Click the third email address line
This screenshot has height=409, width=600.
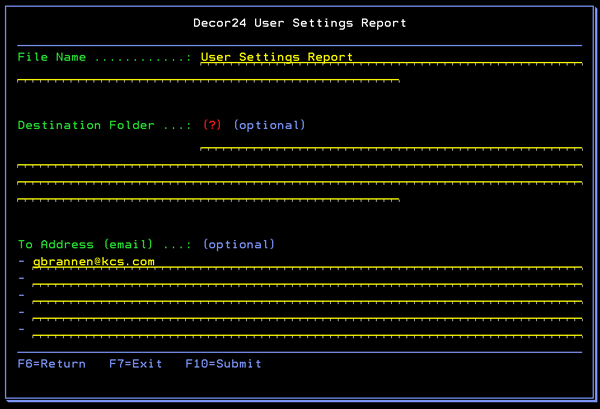306,295
